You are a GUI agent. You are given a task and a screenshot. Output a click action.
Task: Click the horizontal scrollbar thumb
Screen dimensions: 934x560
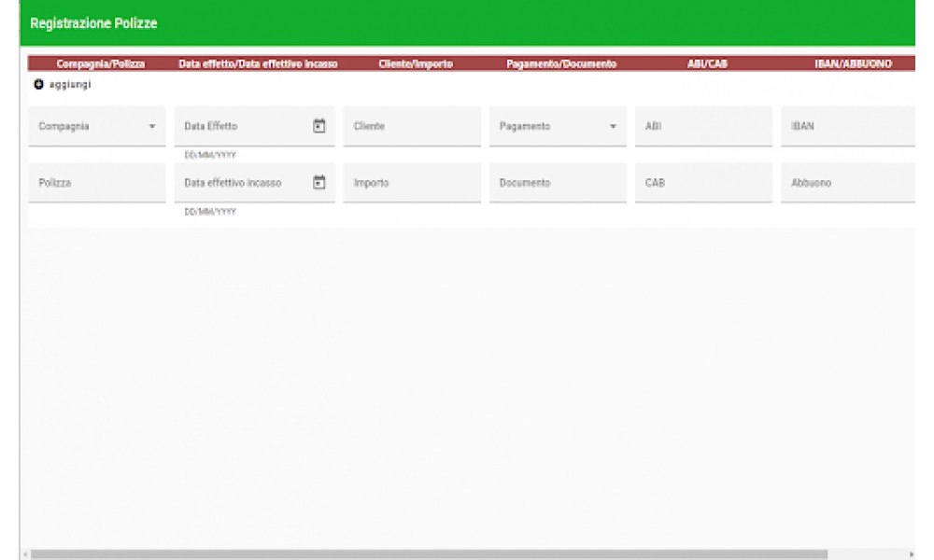click(429, 554)
